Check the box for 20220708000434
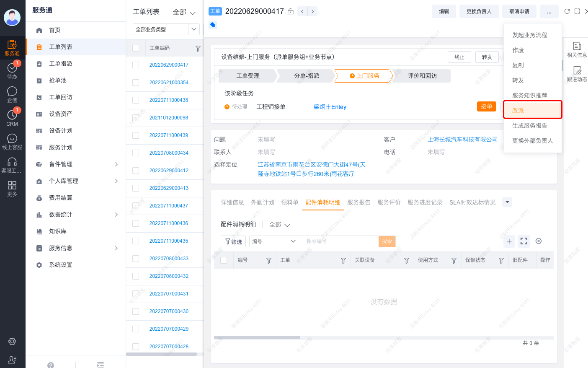This screenshot has width=588, height=368. 136,153
